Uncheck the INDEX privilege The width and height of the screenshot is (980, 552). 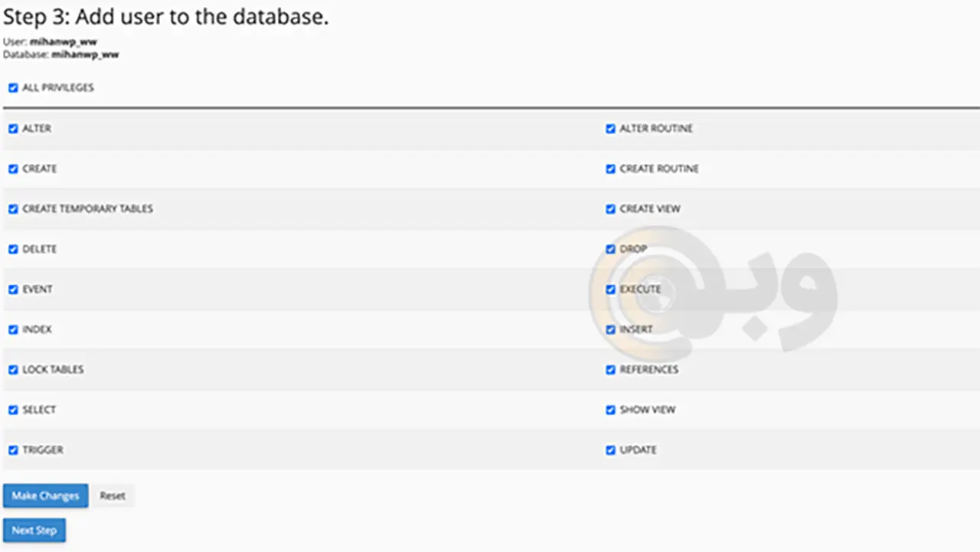pos(13,330)
